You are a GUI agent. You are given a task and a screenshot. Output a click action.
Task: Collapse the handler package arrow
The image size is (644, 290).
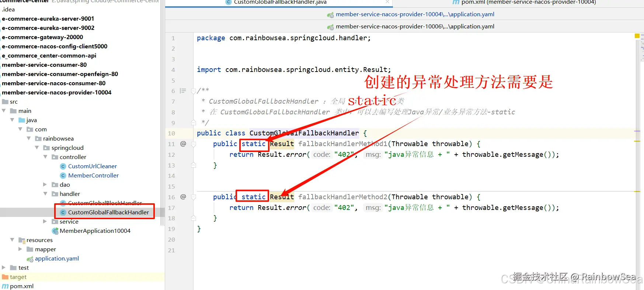click(45, 194)
